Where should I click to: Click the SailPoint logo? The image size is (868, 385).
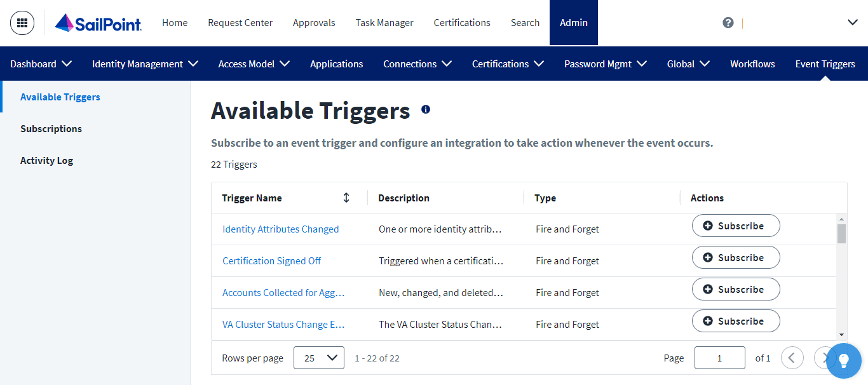98,24
